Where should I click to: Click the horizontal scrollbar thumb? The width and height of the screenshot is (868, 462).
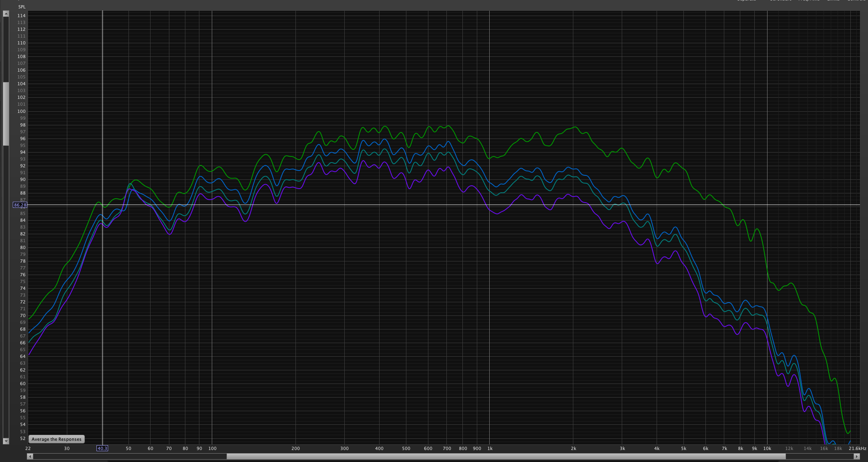point(506,456)
